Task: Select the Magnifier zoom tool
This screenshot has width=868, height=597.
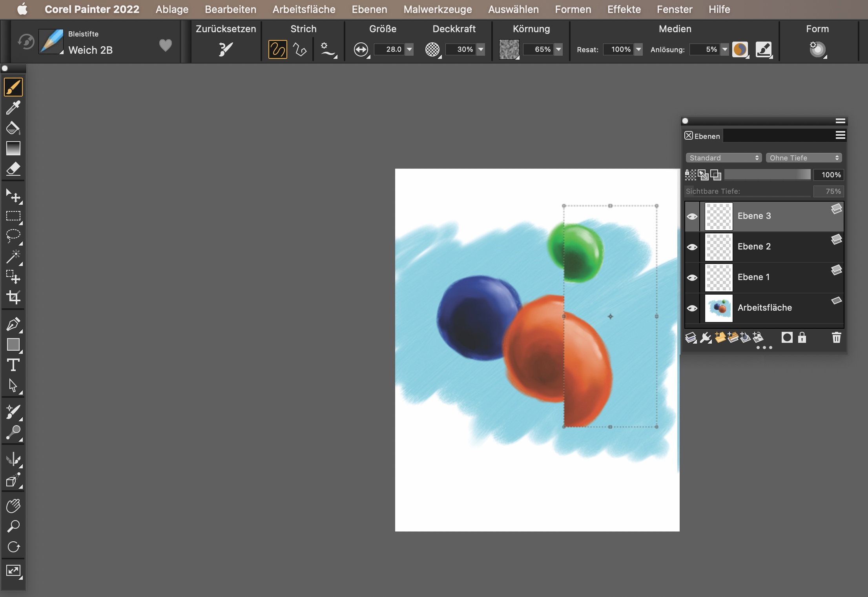Action: tap(13, 526)
